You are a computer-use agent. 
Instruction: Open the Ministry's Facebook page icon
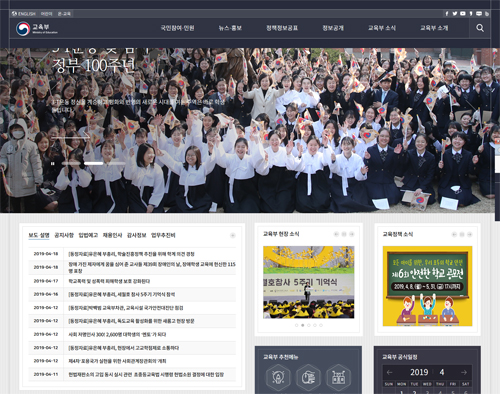447,14
